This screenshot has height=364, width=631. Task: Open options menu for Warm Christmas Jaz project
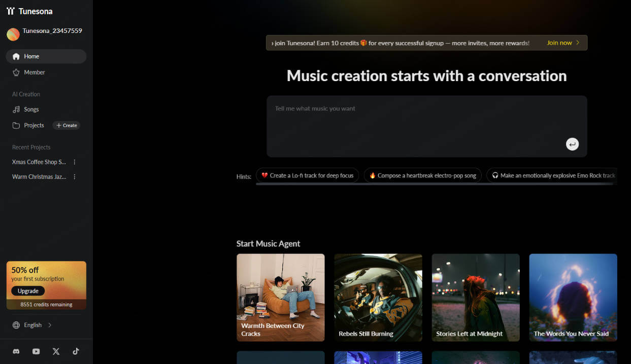[74, 176]
